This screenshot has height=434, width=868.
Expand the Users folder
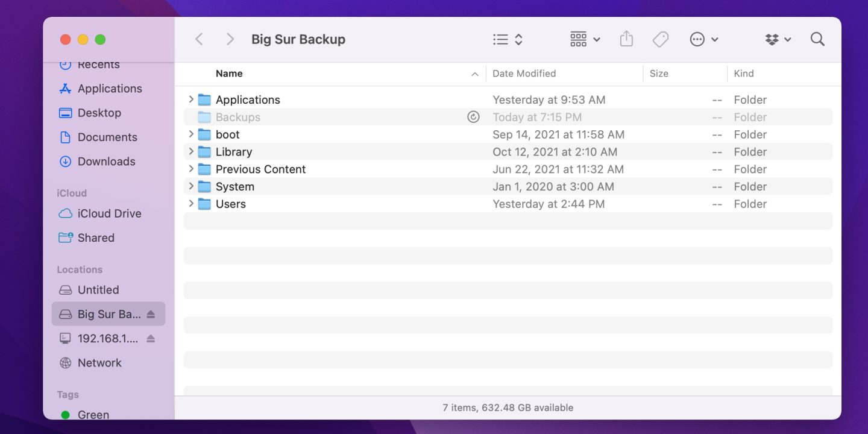coord(191,204)
